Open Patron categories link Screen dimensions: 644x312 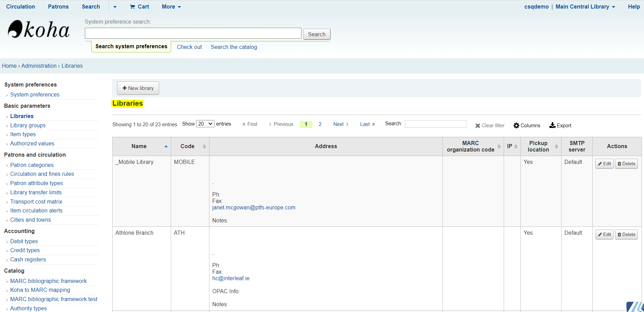pos(32,165)
